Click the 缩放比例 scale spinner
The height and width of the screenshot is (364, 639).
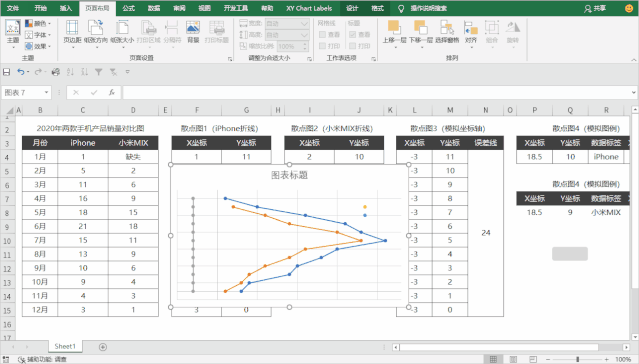coord(305,46)
